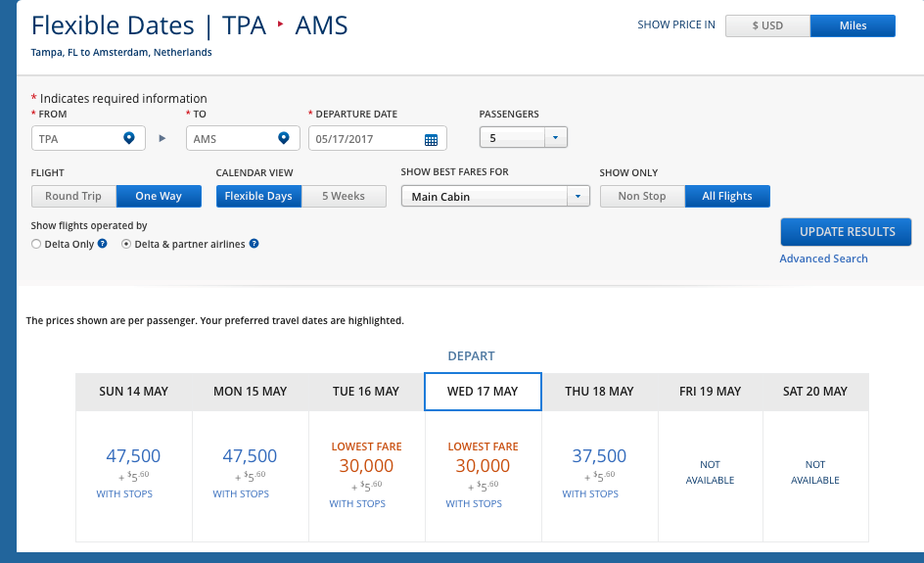Click the partner airlines help question icon
924x563 pixels.
(x=254, y=244)
